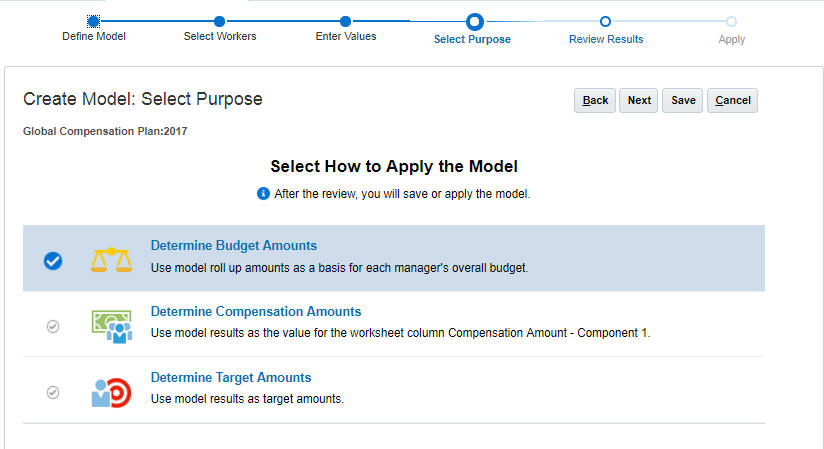Image resolution: width=824 pixels, height=449 pixels.
Task: Click the Enter Values step circle
Action: (x=345, y=21)
